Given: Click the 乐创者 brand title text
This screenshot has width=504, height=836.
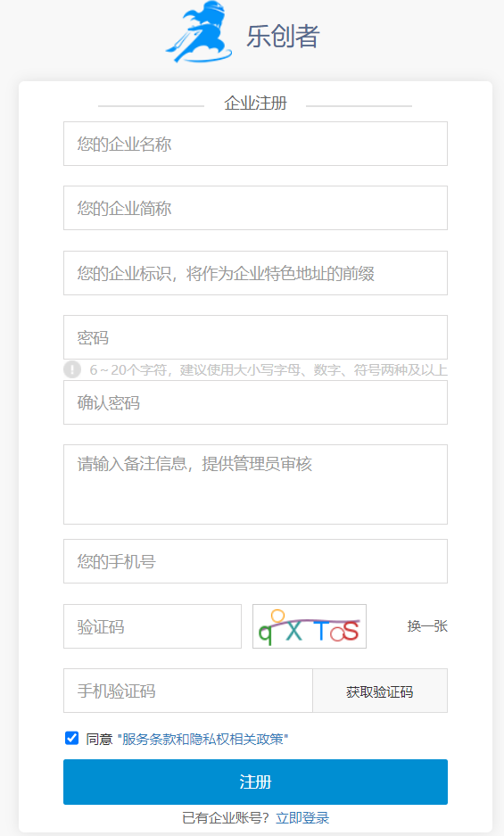Looking at the screenshot, I should tap(283, 37).
